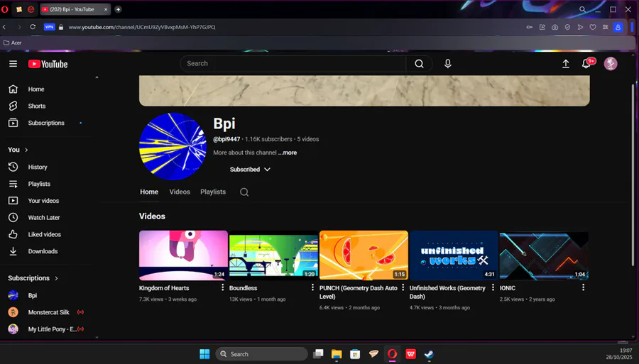The width and height of the screenshot is (639, 364).
Task: Add page to bookmarks heart icon
Action: [x=593, y=27]
